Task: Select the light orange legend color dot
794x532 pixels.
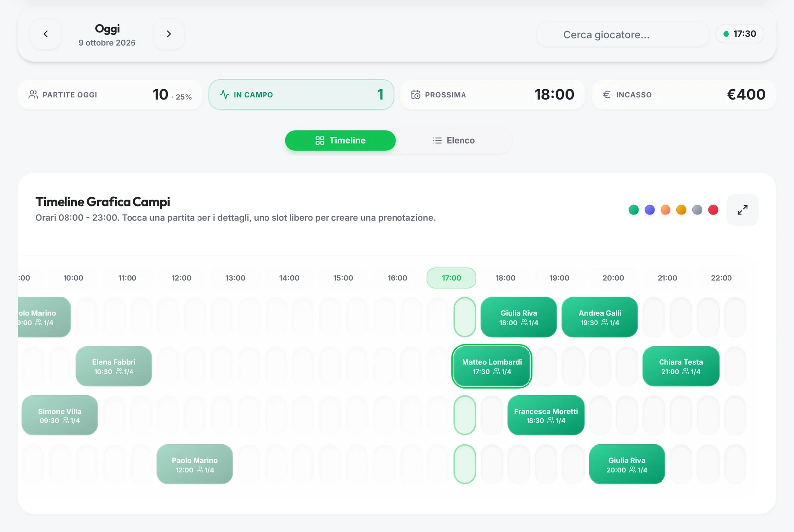Action: pos(665,210)
